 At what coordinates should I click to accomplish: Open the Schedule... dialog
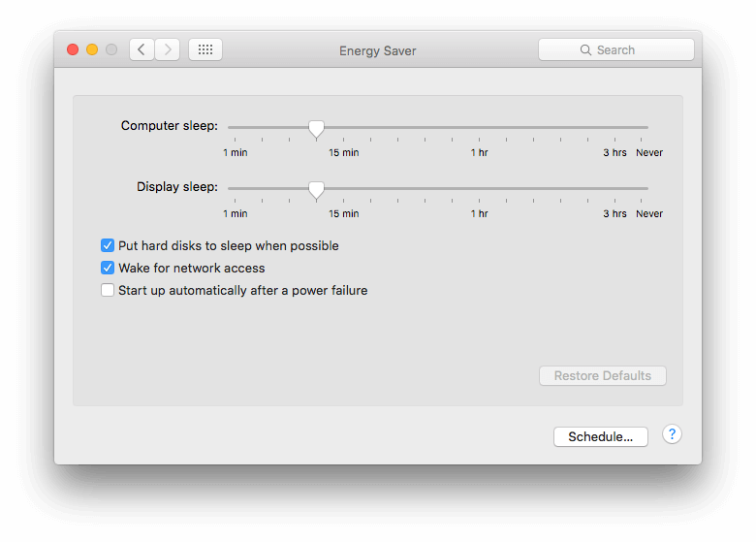pyautogui.click(x=600, y=437)
